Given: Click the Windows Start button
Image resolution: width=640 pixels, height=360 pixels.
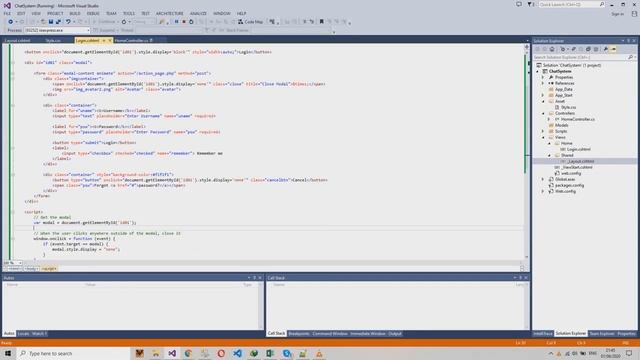Looking at the screenshot, I should click(8, 353).
